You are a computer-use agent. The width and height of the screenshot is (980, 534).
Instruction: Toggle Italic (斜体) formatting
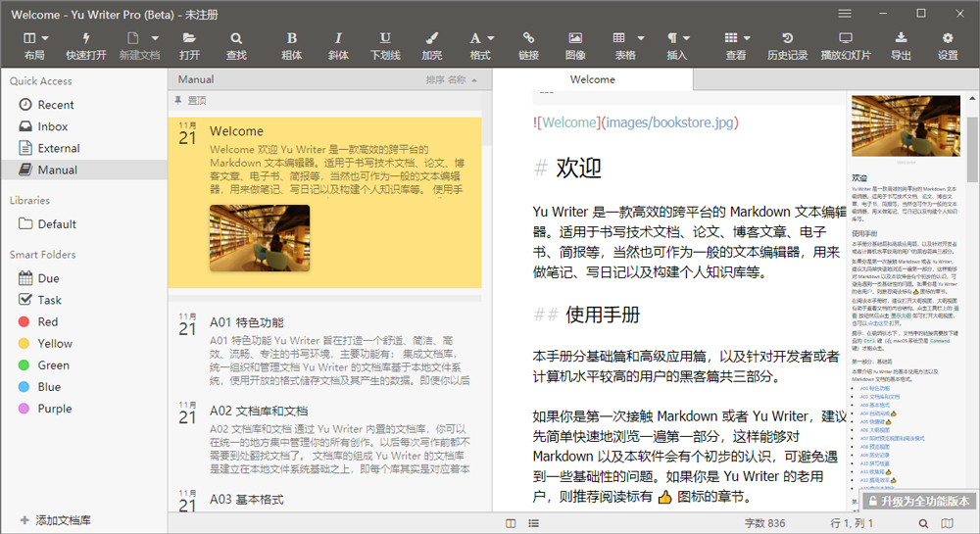338,38
